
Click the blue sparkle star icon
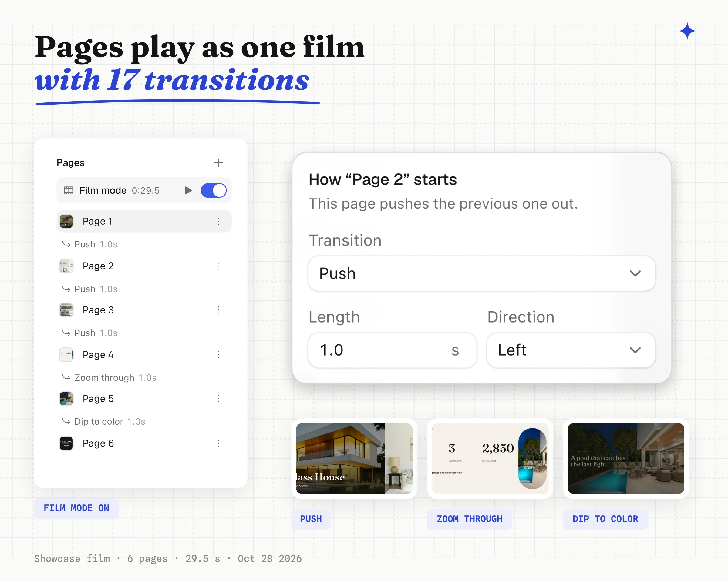pyautogui.click(x=687, y=31)
